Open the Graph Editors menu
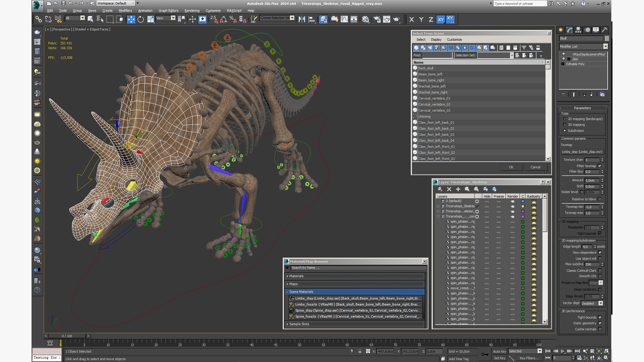This screenshot has width=644, height=362. click(168, 10)
